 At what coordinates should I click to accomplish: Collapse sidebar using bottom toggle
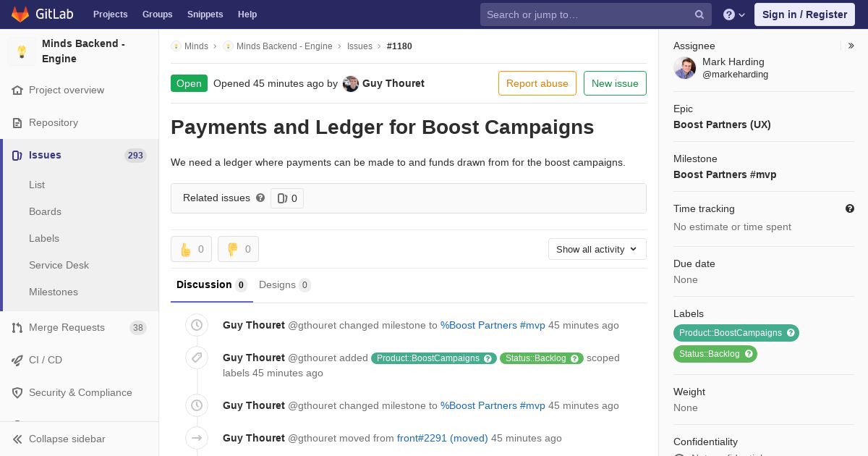point(80,439)
